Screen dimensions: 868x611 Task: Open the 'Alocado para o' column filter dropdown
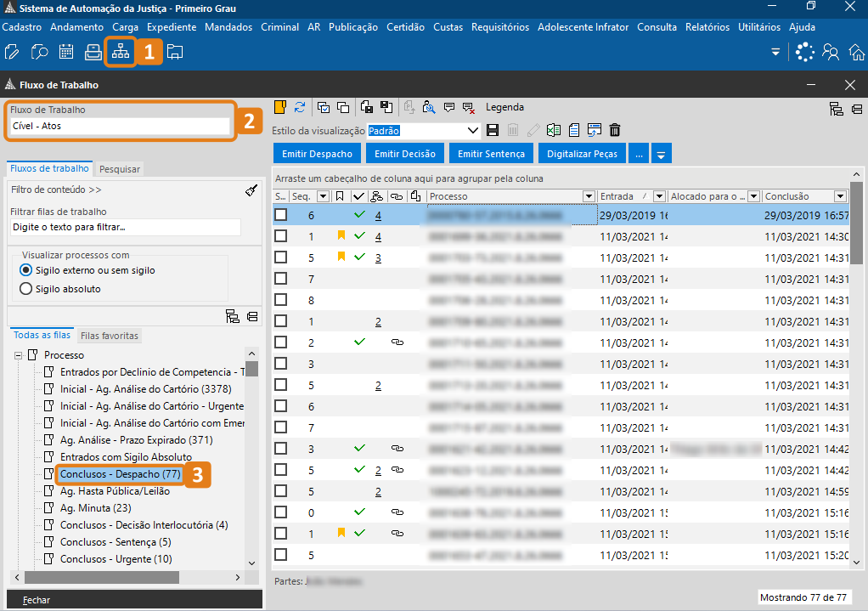click(x=753, y=196)
